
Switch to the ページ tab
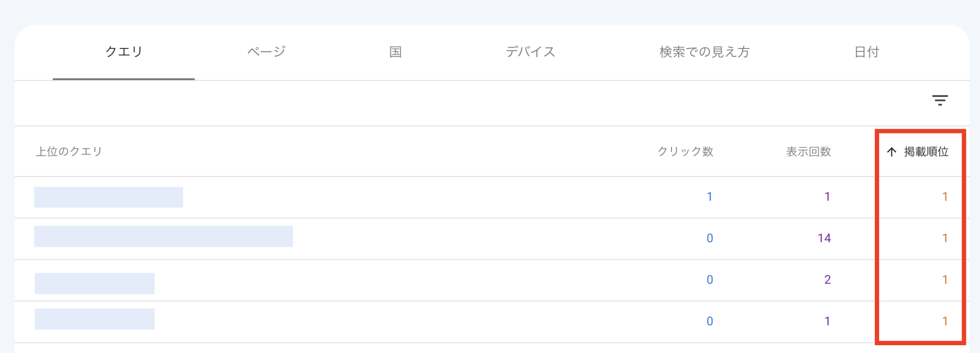point(266,52)
